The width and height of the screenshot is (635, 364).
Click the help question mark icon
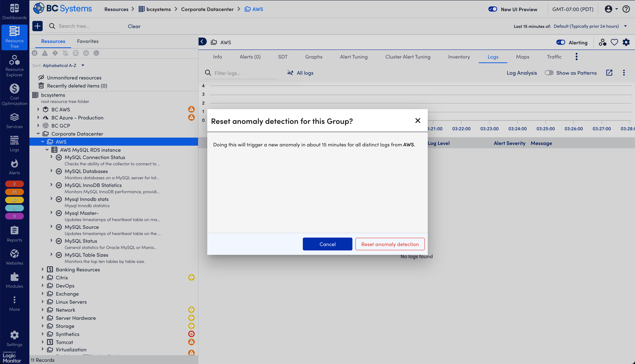626,9
